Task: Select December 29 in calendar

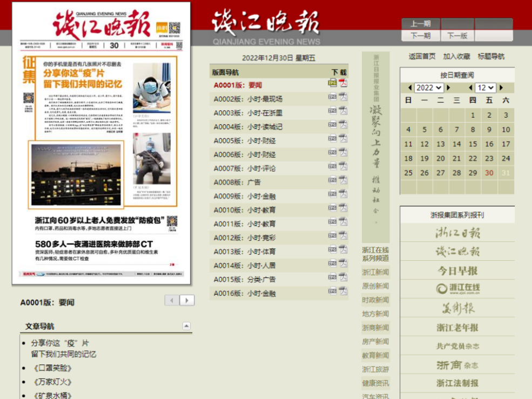Action: pos(473,173)
